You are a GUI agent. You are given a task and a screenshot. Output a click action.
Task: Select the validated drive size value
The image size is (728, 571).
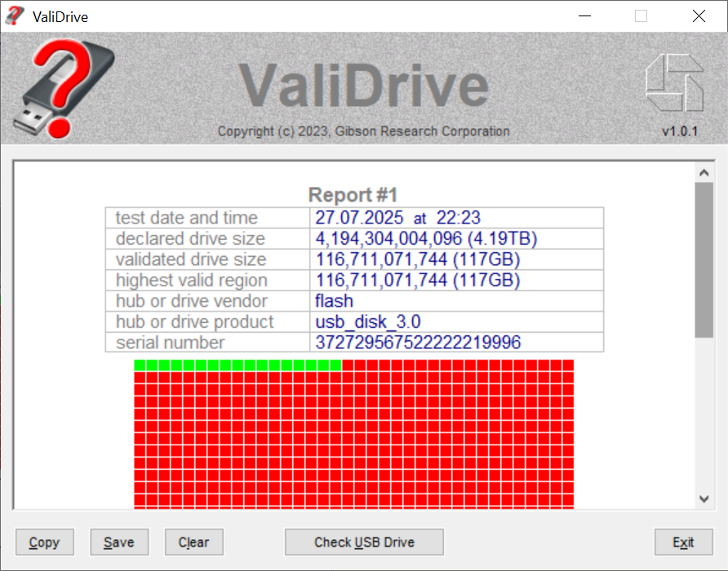click(417, 259)
